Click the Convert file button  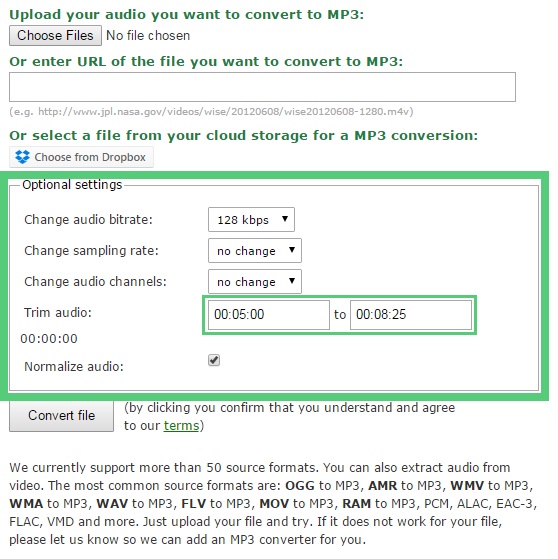pos(61,416)
